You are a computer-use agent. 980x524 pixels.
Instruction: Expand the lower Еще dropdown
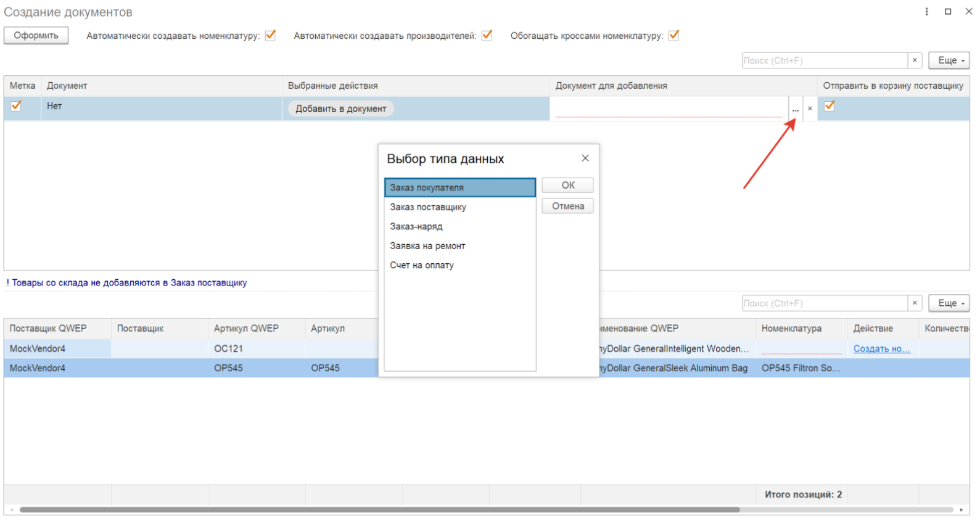[x=949, y=303]
